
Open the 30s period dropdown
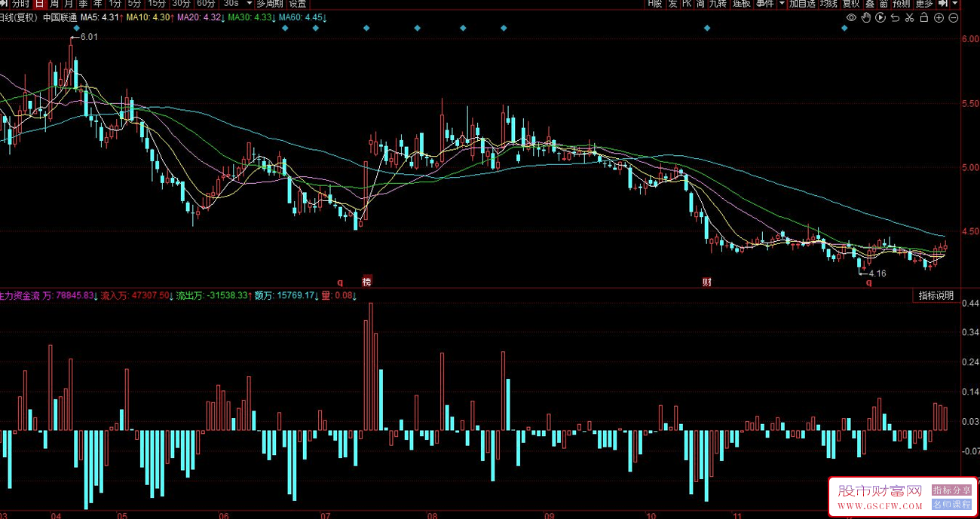tap(231, 4)
